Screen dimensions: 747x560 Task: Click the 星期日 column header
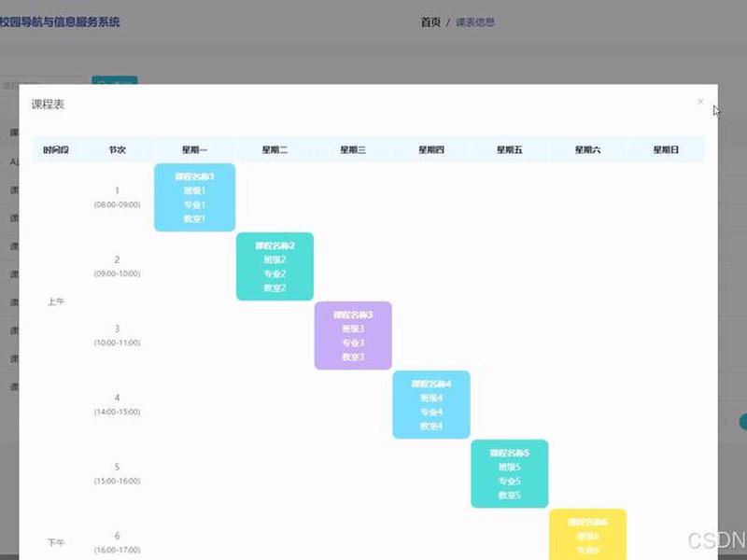(666, 149)
